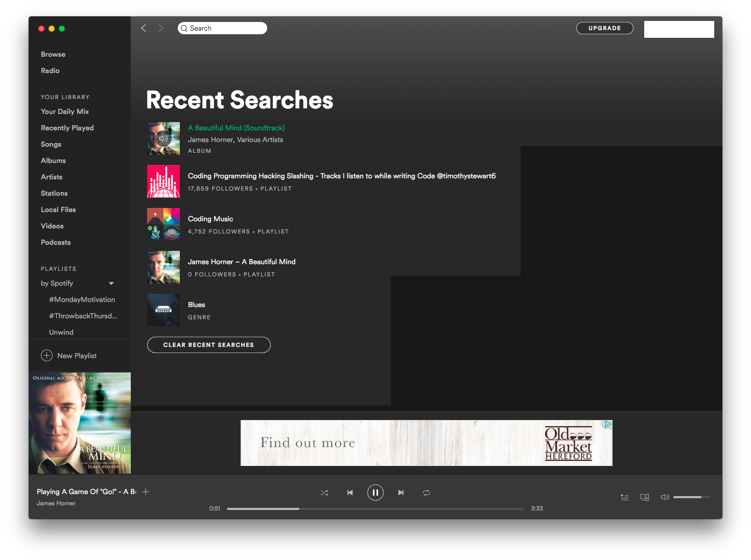Open the devices available panel
This screenshot has width=751, height=560.
coord(644,497)
